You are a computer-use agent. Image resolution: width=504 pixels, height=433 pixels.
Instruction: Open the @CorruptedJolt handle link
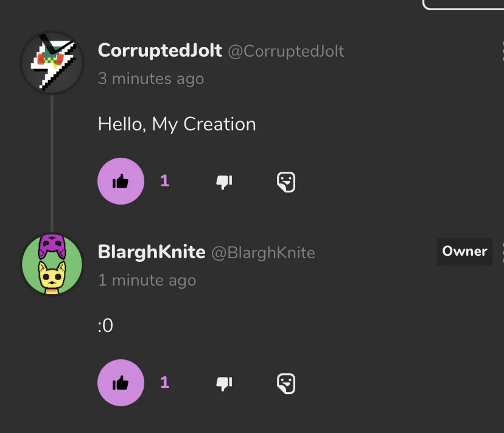click(x=285, y=51)
